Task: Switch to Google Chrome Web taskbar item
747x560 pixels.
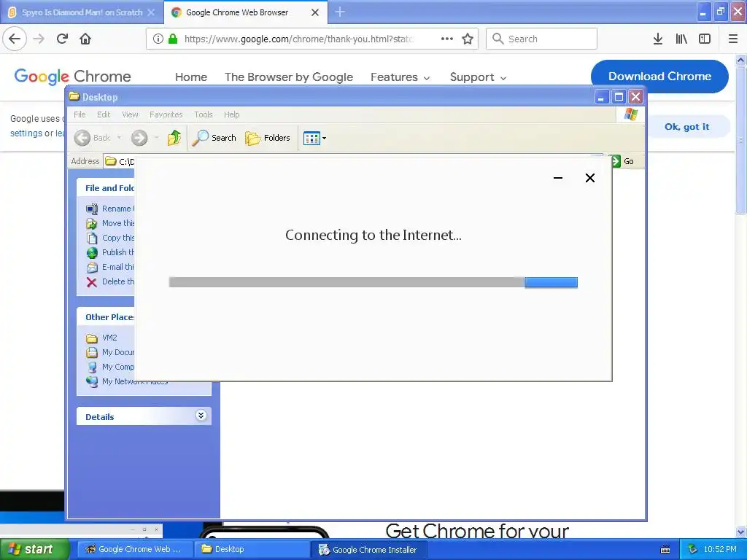Action: tap(135, 549)
